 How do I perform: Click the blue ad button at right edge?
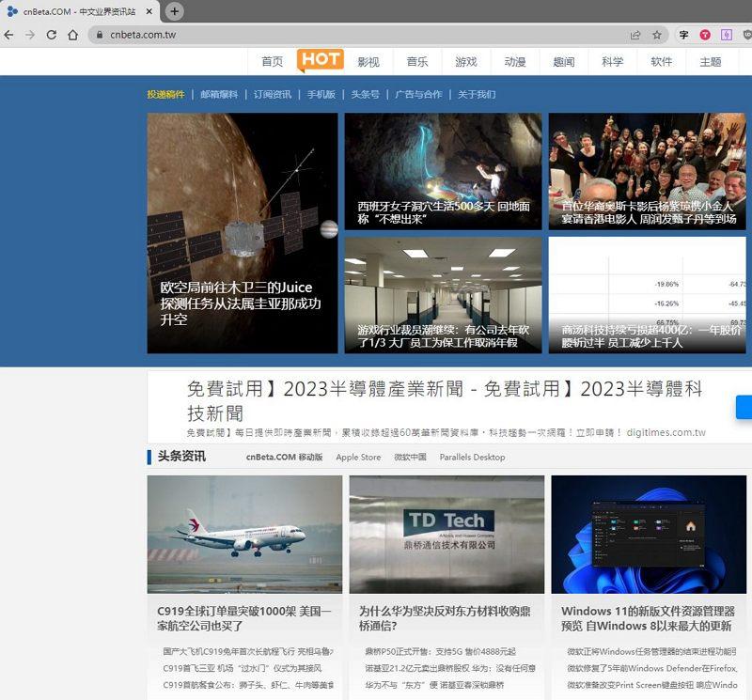[x=744, y=407]
